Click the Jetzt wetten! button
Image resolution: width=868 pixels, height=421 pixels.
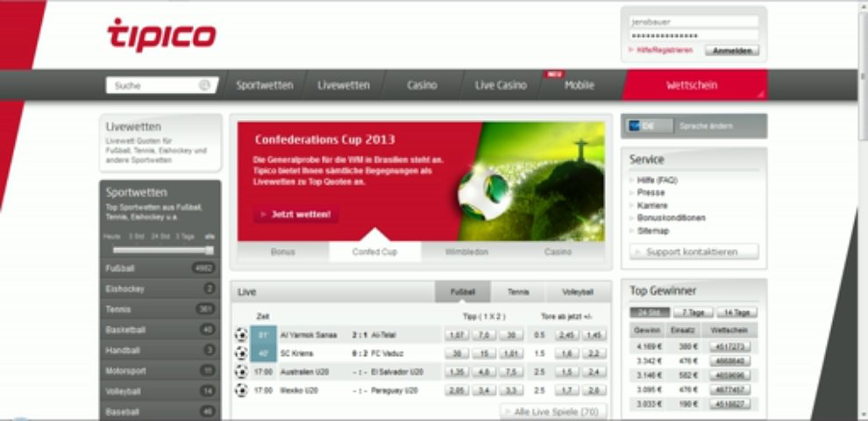coord(296,214)
